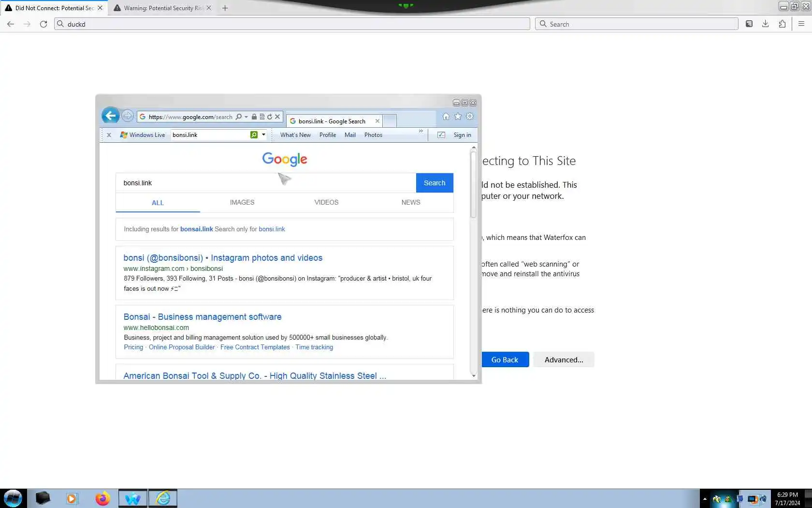Click the IE vertical scrollbar thumb

474,184
